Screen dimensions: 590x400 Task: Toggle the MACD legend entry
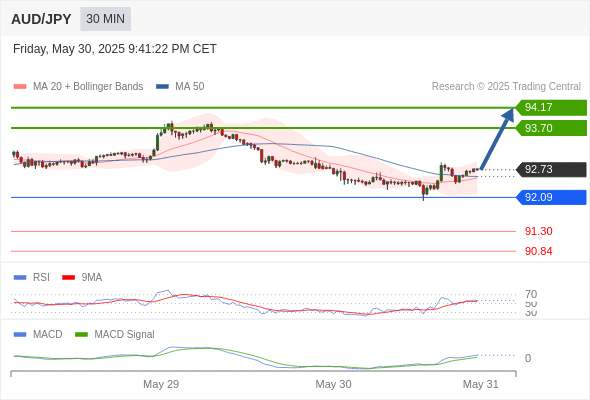pyautogui.click(x=38, y=334)
